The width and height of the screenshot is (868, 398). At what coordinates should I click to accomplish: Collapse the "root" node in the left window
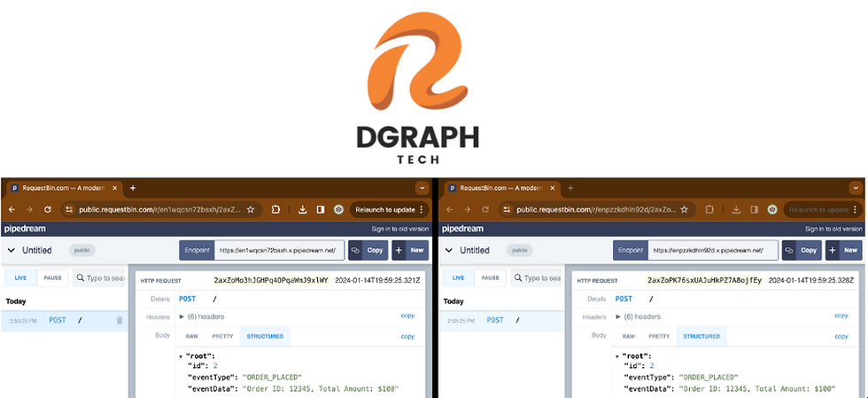(x=181, y=356)
